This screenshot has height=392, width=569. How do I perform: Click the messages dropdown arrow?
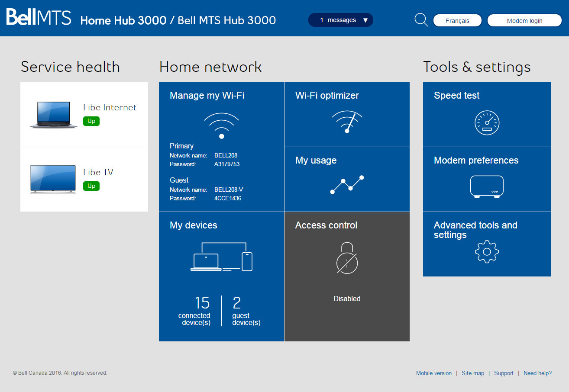pos(365,20)
